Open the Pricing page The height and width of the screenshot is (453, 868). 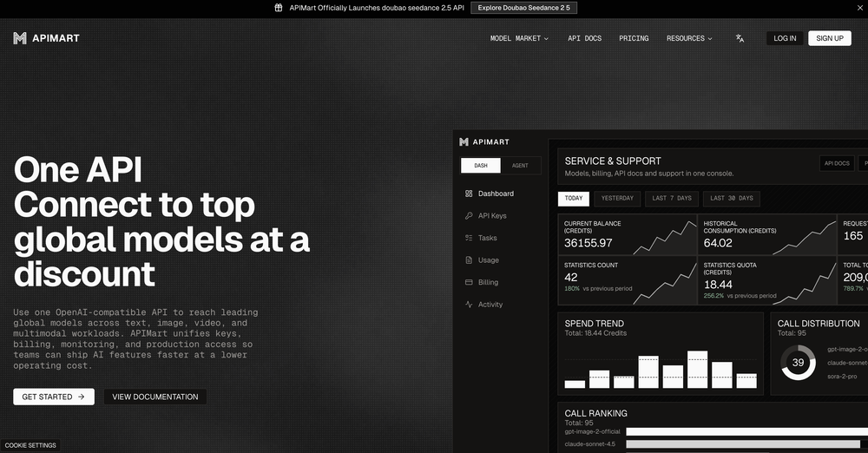click(x=634, y=38)
